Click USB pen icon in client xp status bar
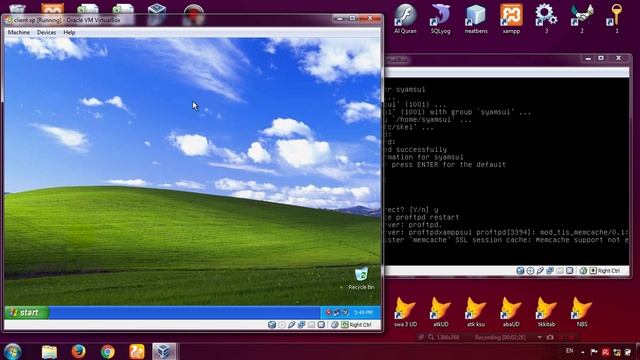 (291, 325)
